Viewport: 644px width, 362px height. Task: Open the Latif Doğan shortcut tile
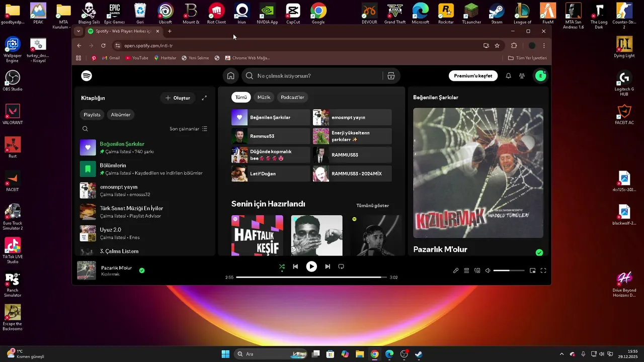(x=271, y=173)
